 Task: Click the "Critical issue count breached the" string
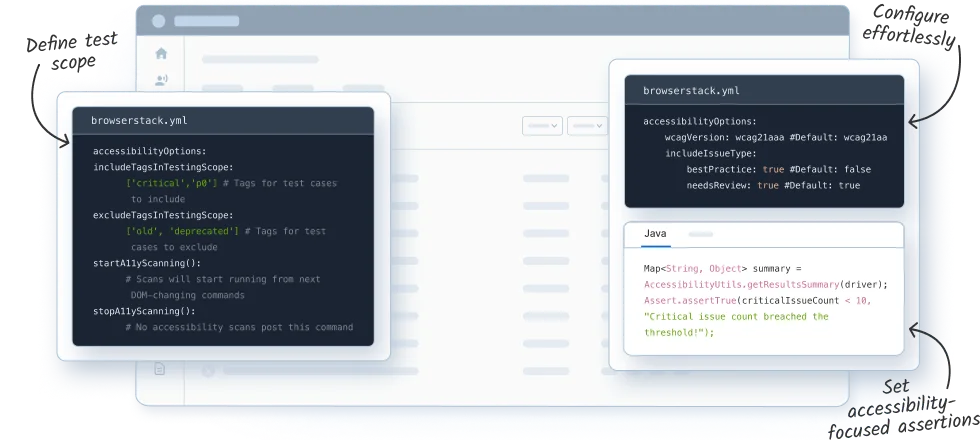click(x=736, y=316)
